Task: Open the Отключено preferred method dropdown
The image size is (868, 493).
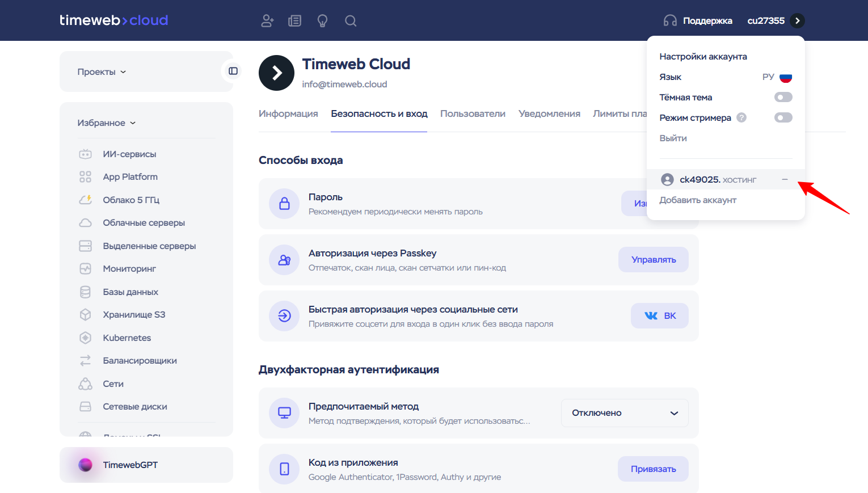Action: [625, 413]
